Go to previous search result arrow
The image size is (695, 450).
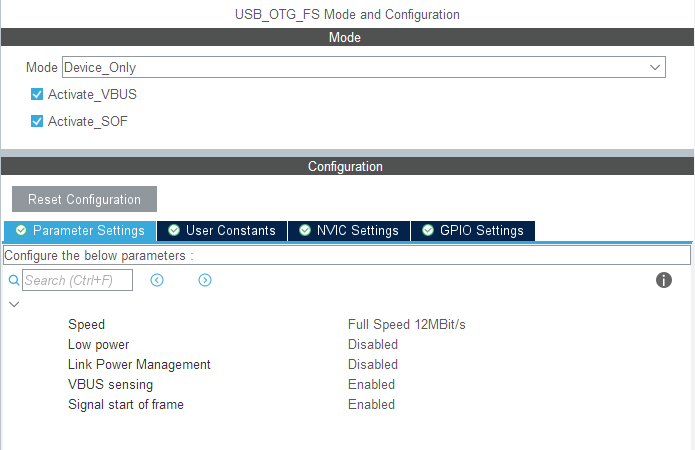point(157,280)
